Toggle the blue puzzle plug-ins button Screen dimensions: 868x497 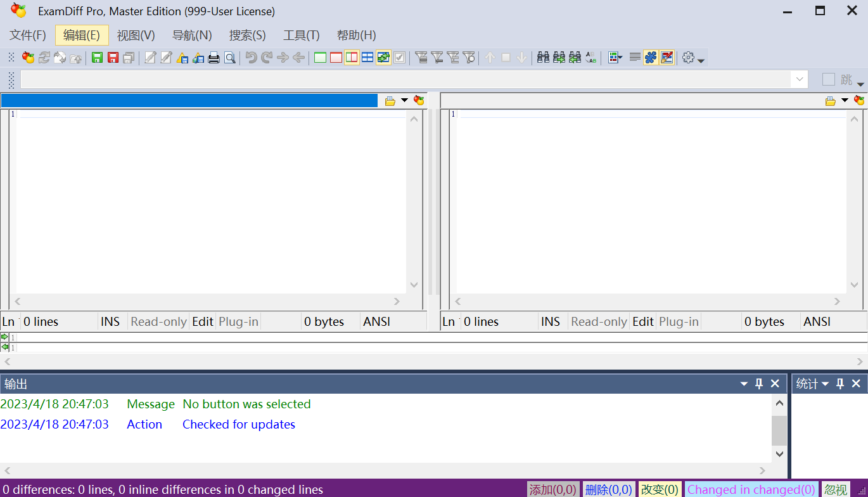[651, 58]
